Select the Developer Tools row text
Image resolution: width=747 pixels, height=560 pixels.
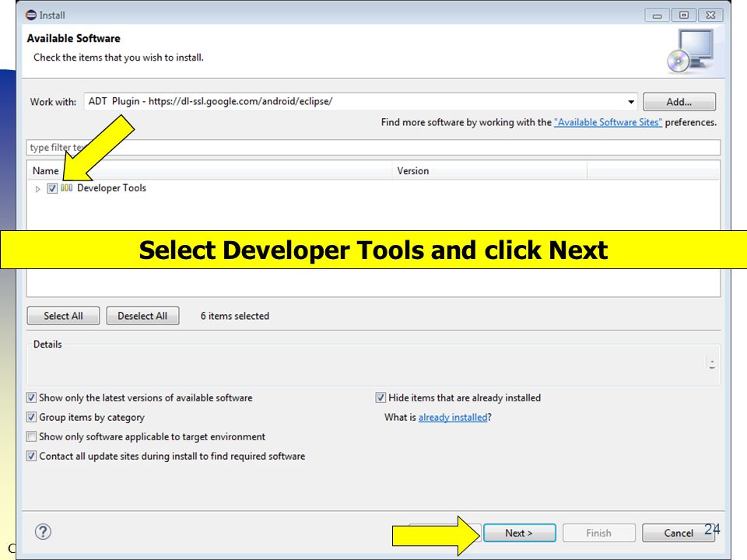(111, 188)
